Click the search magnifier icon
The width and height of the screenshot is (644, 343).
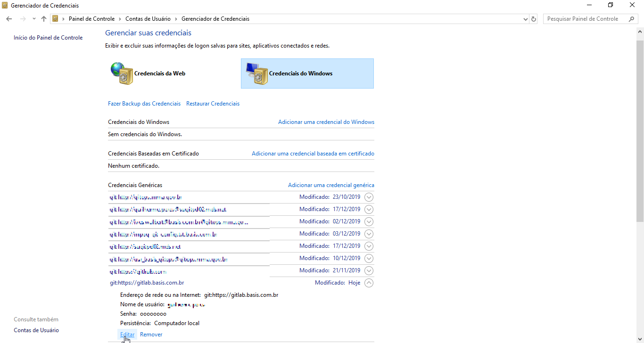point(632,19)
